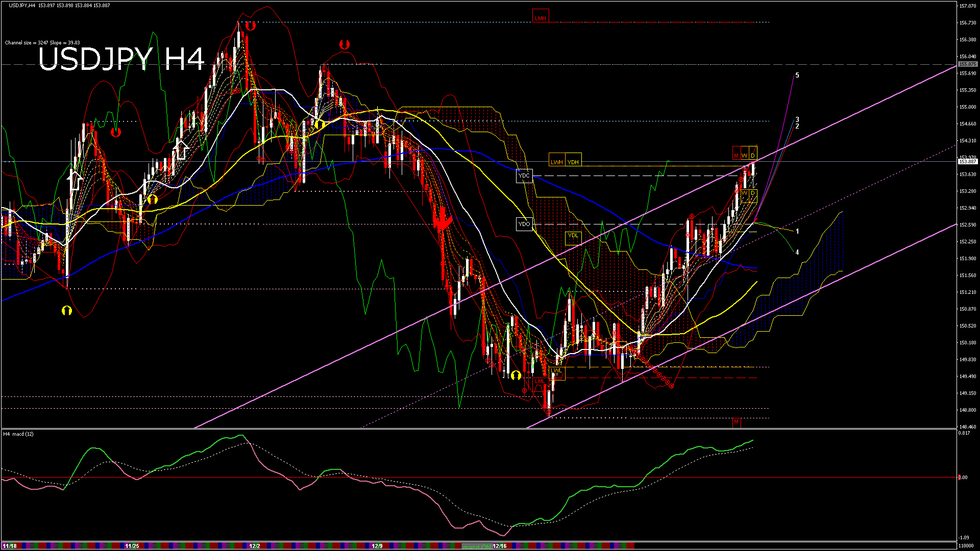Select forecast line label 5
Image resolution: width=980 pixels, height=551 pixels.
(x=797, y=76)
